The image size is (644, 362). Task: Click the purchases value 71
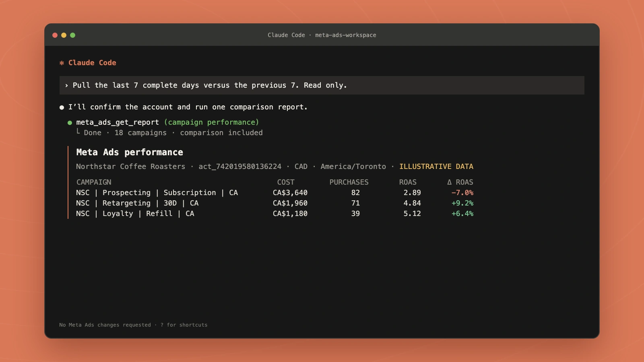pyautogui.click(x=355, y=203)
